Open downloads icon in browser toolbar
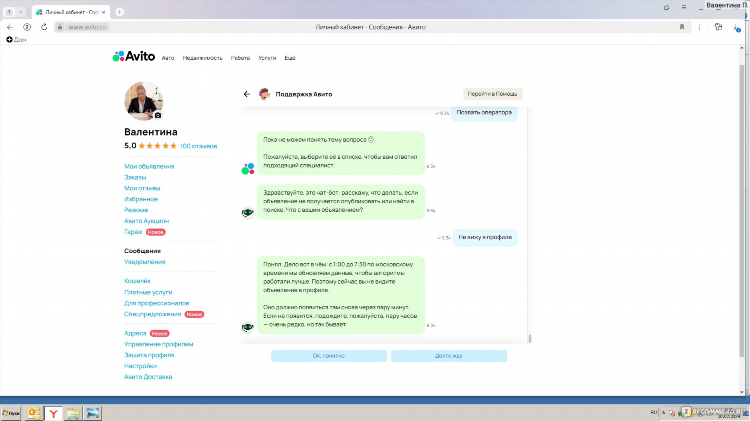Viewport: 750px width, 421px height. tap(737, 28)
